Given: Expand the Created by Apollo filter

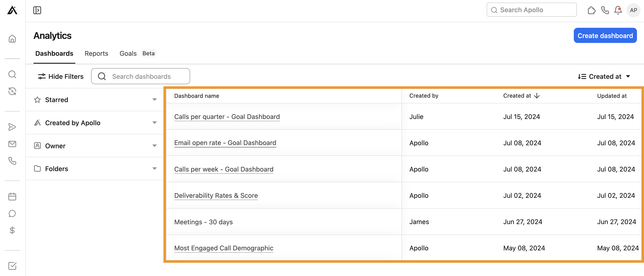Looking at the screenshot, I should click(x=154, y=123).
